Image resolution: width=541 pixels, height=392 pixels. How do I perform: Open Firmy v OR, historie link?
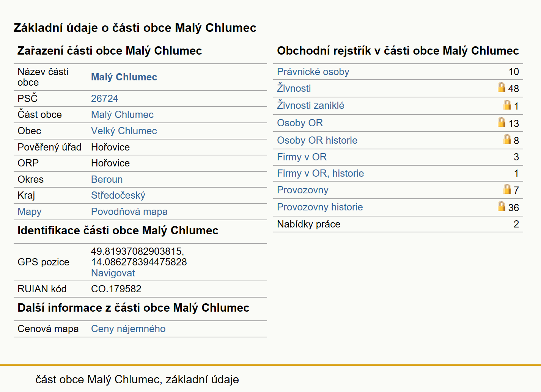pos(321,173)
